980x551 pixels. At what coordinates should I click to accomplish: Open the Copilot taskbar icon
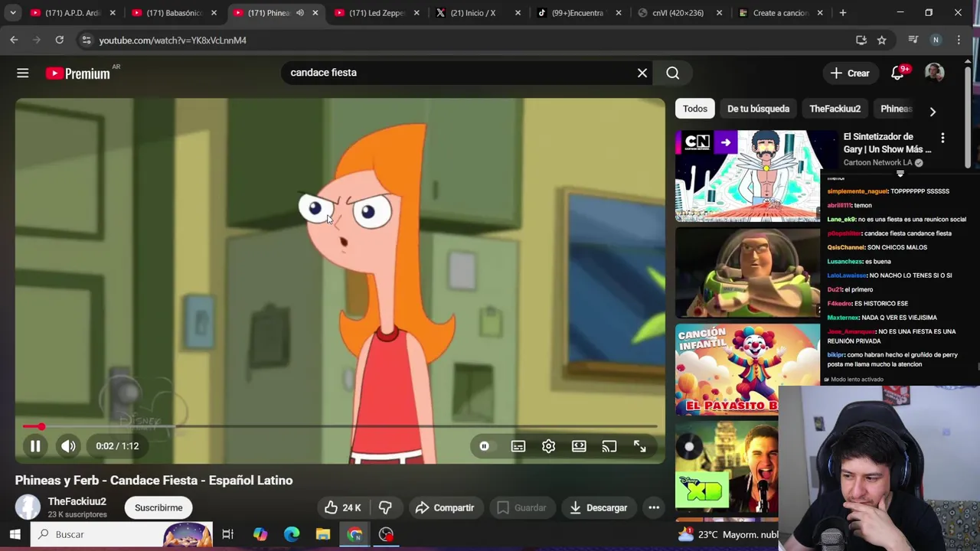click(x=260, y=534)
